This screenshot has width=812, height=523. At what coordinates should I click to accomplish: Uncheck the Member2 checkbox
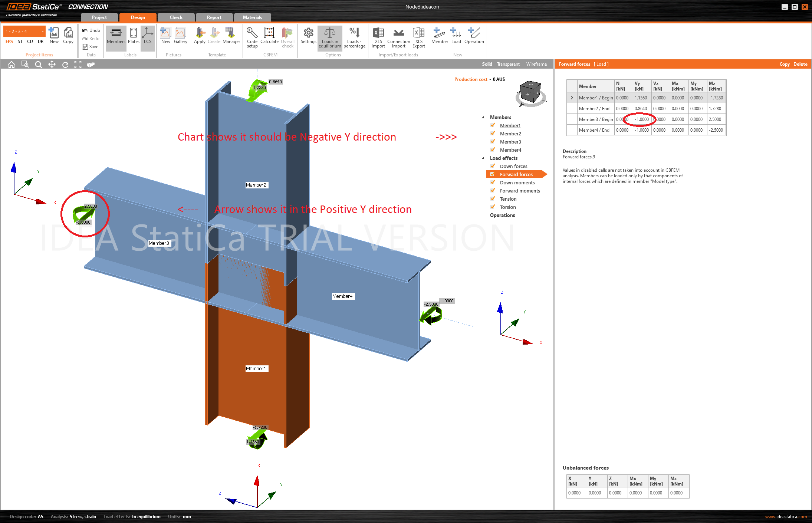(x=493, y=134)
